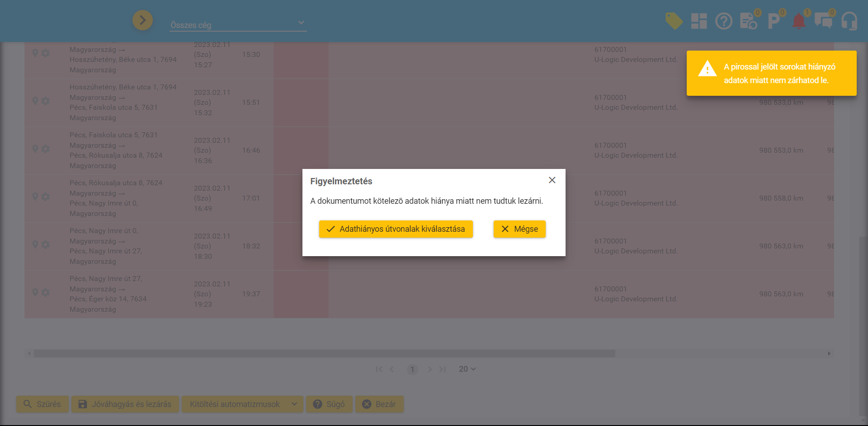Click the Mégse button
Viewport: 868px width, 426px height.
519,229
